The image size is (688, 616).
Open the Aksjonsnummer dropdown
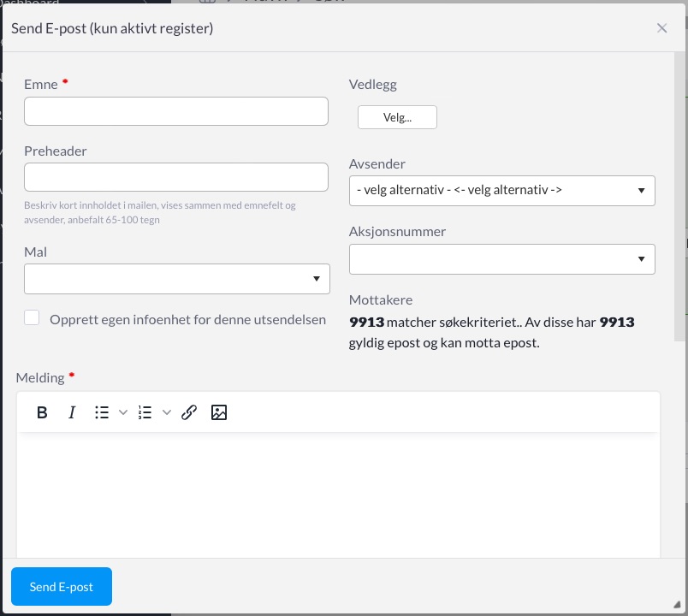(x=502, y=259)
